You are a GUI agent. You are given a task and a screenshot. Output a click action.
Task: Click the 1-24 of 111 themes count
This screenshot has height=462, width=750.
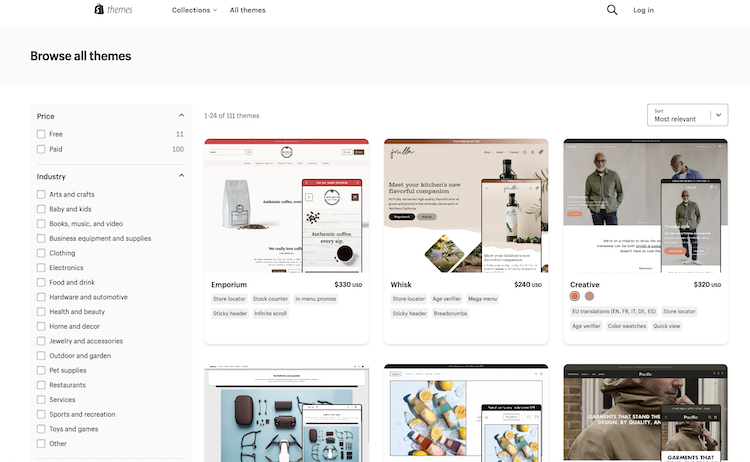232,116
